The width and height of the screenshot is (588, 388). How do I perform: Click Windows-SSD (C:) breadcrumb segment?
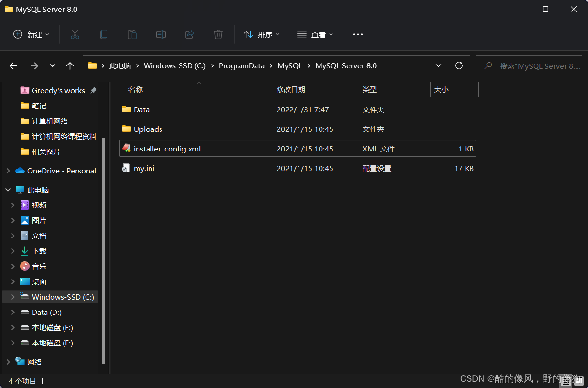tap(175, 66)
